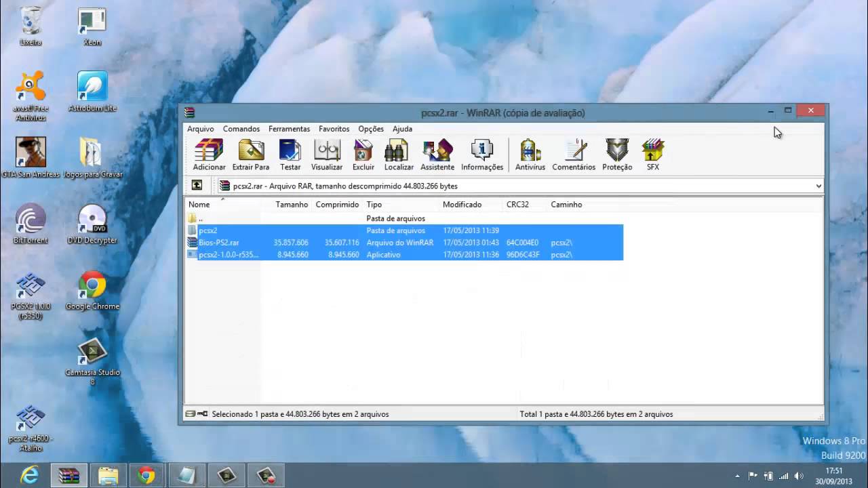The width and height of the screenshot is (868, 488).
Task: Click the Testar toolbar icon
Action: pyautogui.click(x=290, y=155)
